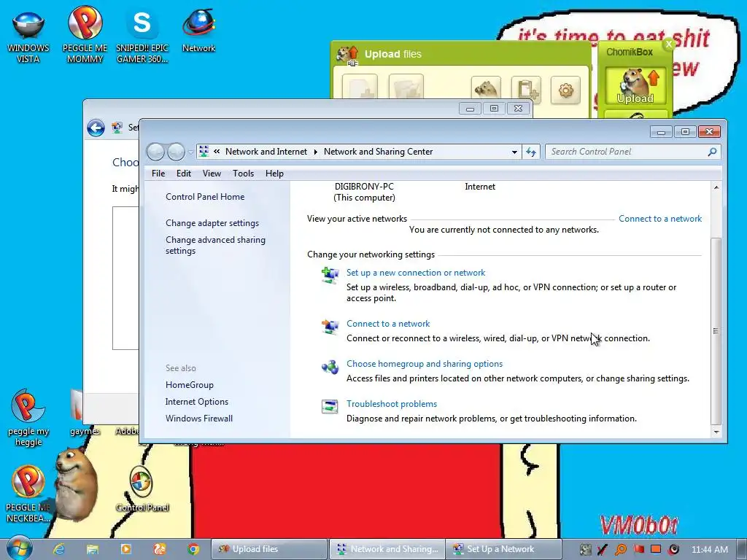Image resolution: width=747 pixels, height=560 pixels.
Task: Open the Tools menu
Action: point(243,174)
